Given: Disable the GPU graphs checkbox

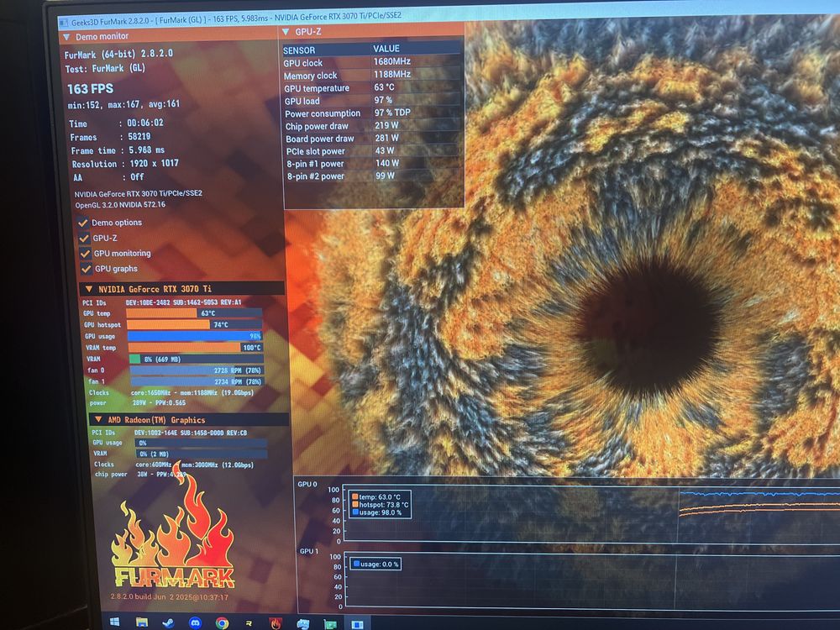Looking at the screenshot, I should click(87, 269).
